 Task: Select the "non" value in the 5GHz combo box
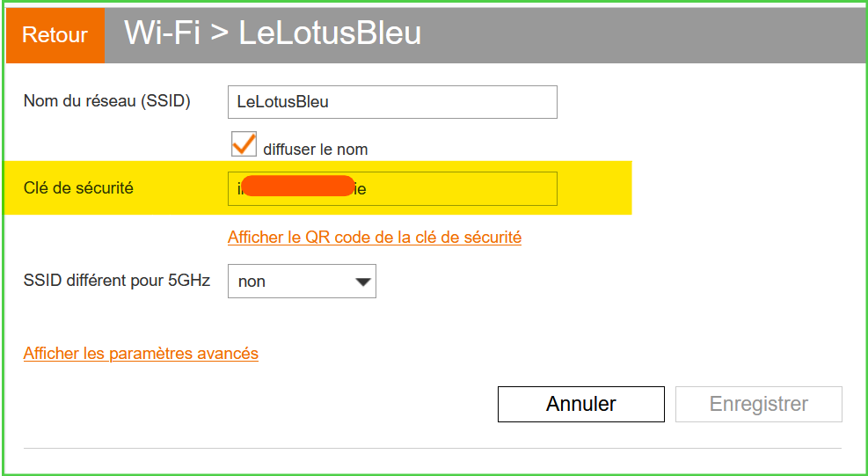click(x=252, y=282)
